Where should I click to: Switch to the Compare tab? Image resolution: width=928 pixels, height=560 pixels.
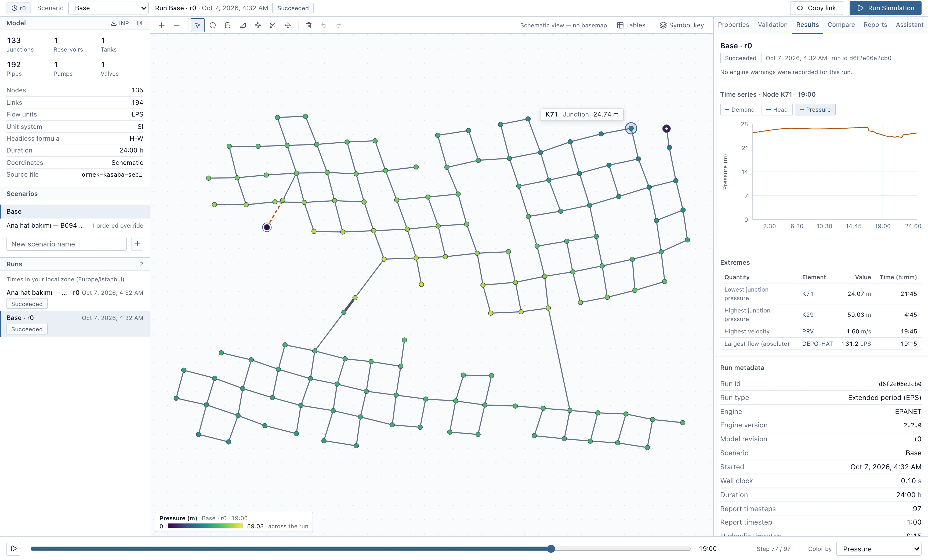coord(841,25)
